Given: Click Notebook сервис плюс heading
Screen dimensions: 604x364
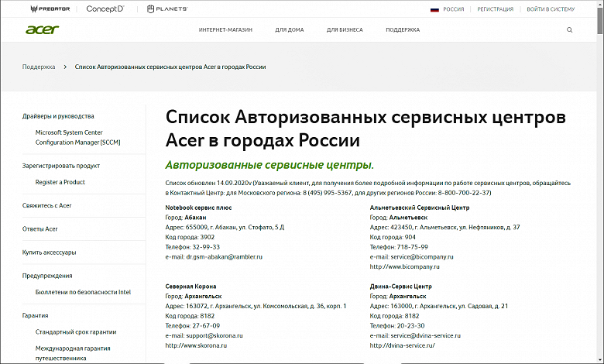Looking at the screenshot, I should (x=198, y=208).
